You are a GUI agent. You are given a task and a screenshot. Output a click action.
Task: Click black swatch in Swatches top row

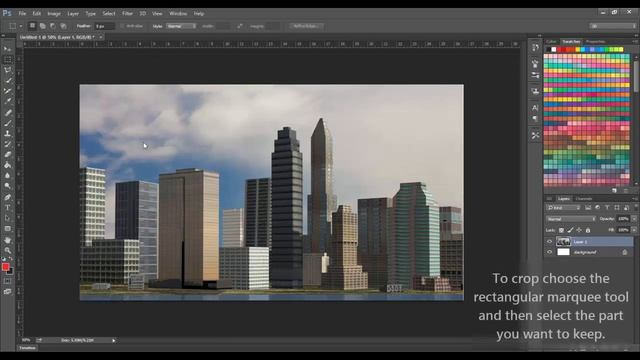coord(548,49)
